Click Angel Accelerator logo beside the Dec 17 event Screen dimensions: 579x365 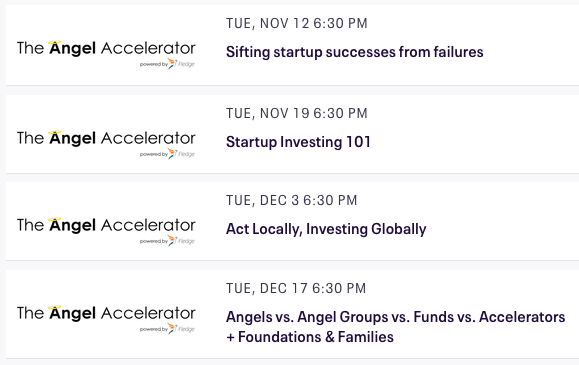click(x=106, y=319)
